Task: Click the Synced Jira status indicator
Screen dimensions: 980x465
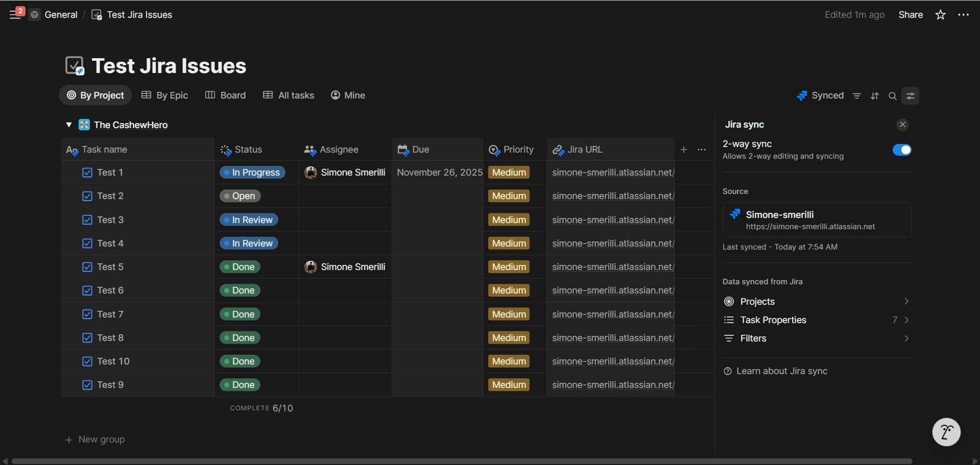Action: click(820, 95)
